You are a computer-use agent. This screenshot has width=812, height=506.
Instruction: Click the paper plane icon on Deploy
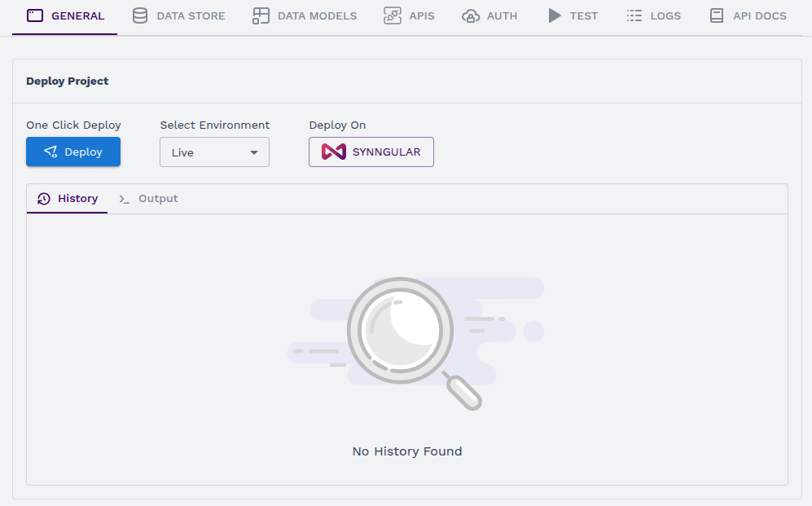[x=50, y=152]
